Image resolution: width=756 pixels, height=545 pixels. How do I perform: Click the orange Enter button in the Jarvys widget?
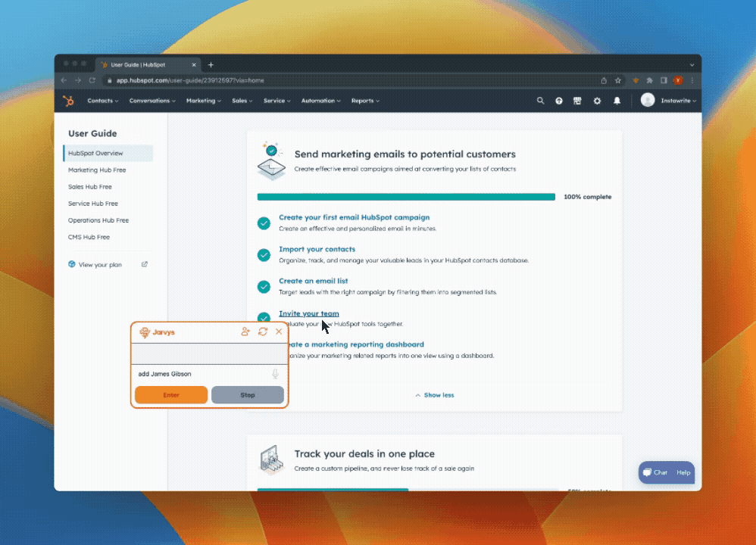[171, 394]
